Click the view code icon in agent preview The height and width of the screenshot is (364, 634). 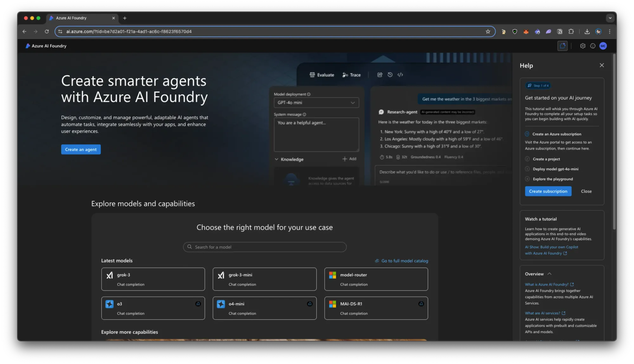click(x=400, y=75)
